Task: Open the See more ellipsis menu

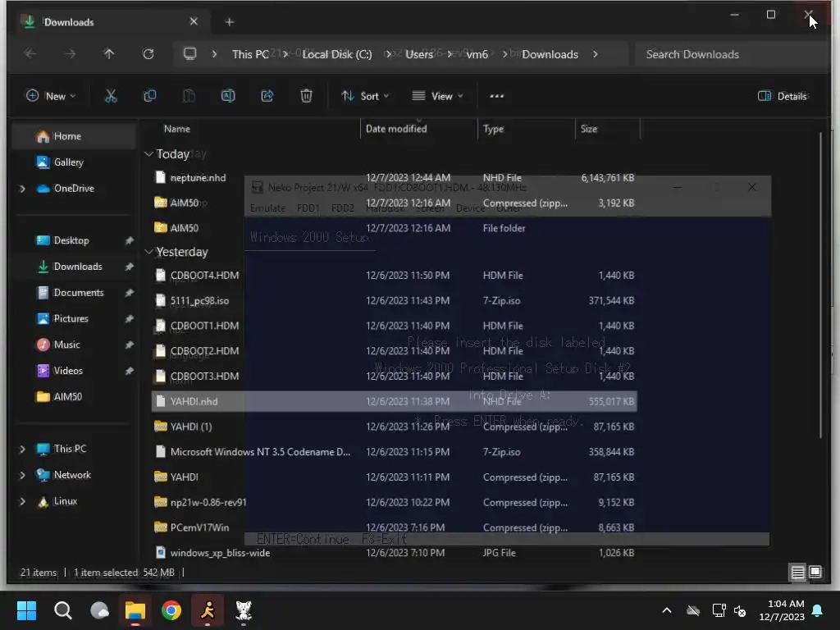Action: [496, 96]
